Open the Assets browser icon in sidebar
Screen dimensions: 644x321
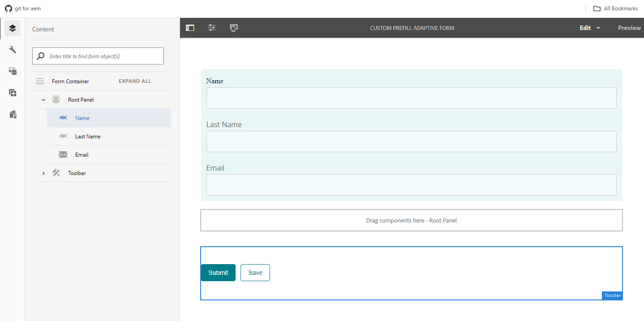(13, 71)
